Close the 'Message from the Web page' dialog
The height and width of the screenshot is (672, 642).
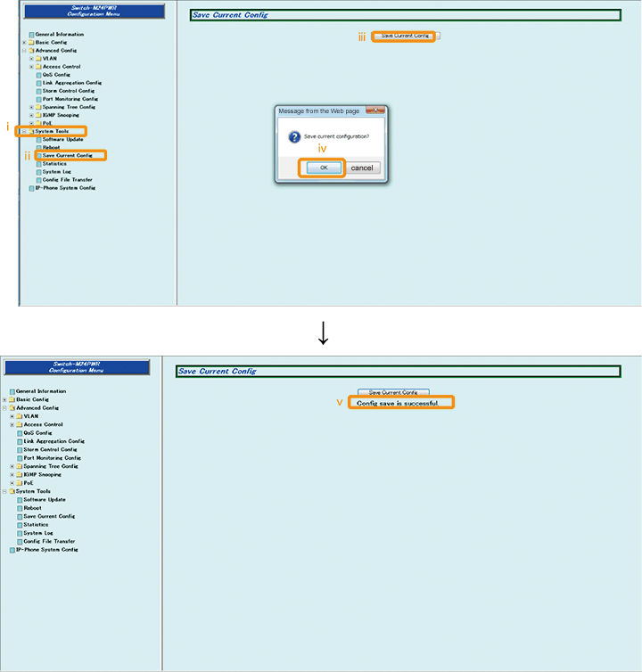click(x=377, y=111)
